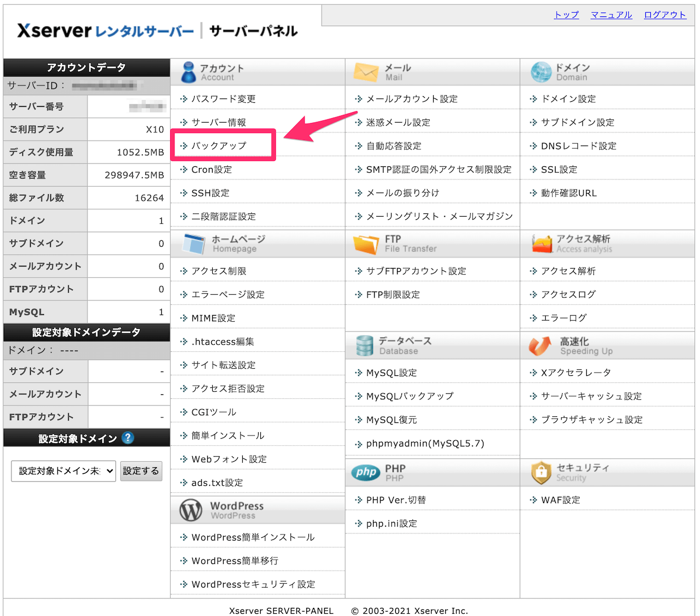Open サイト転送設定
Image resolution: width=700 pixels, height=616 pixels.
pos(224,365)
